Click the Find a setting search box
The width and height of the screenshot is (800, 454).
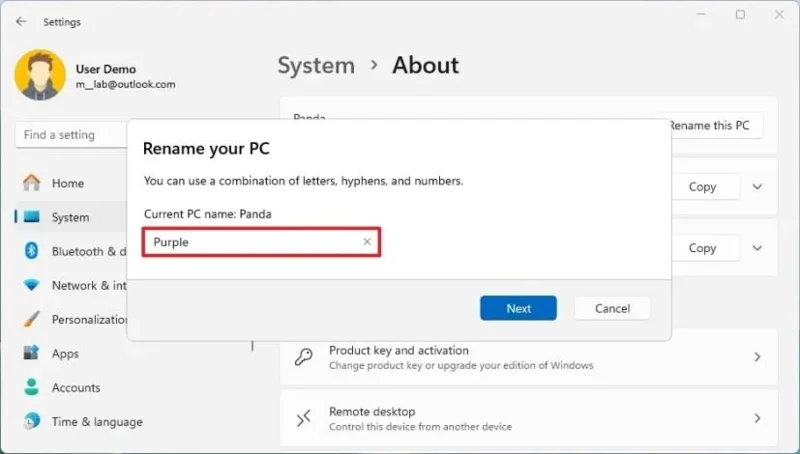71,135
